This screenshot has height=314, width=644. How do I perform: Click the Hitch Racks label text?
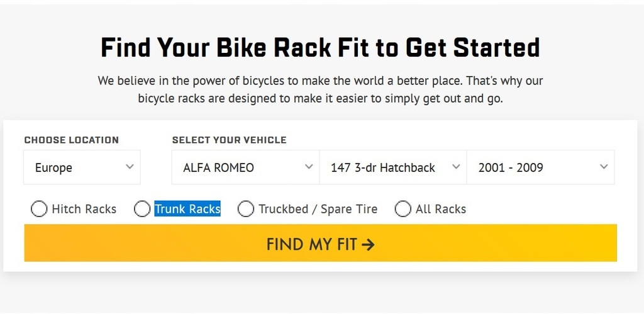[84, 209]
